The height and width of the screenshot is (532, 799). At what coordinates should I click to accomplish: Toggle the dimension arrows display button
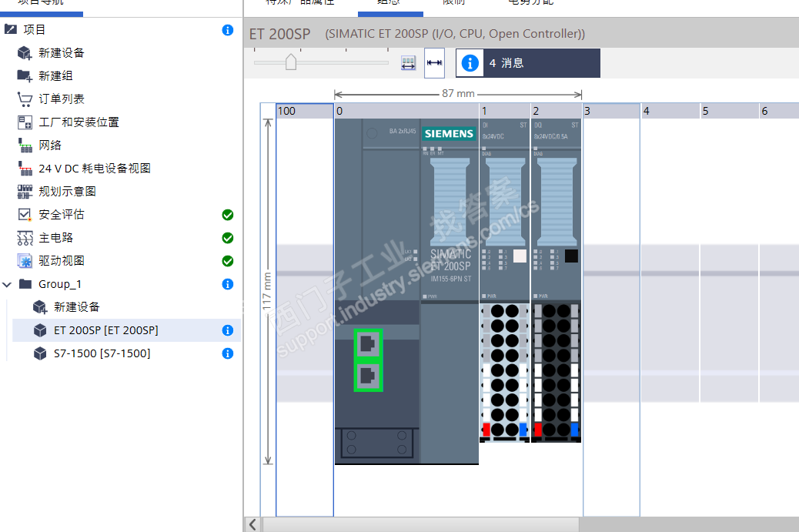click(x=435, y=62)
